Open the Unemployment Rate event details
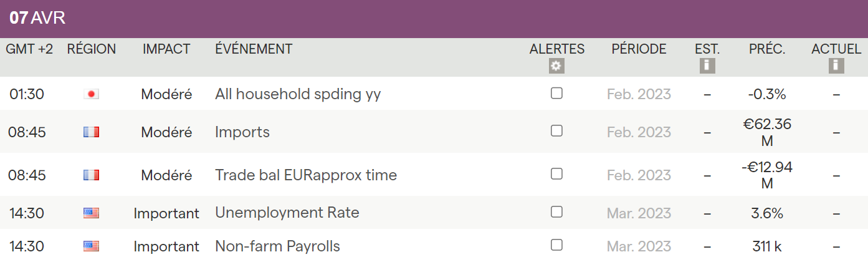The width and height of the screenshot is (868, 262). coord(287,213)
